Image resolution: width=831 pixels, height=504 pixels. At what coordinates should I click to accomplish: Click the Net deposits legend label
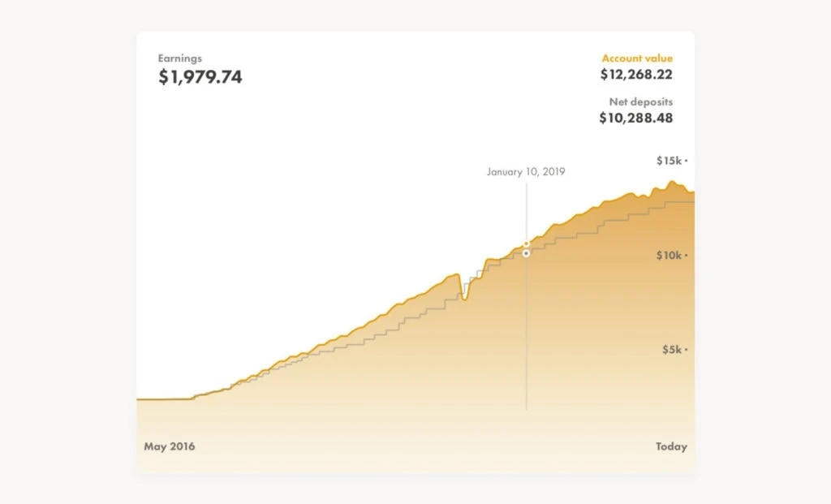(x=640, y=102)
